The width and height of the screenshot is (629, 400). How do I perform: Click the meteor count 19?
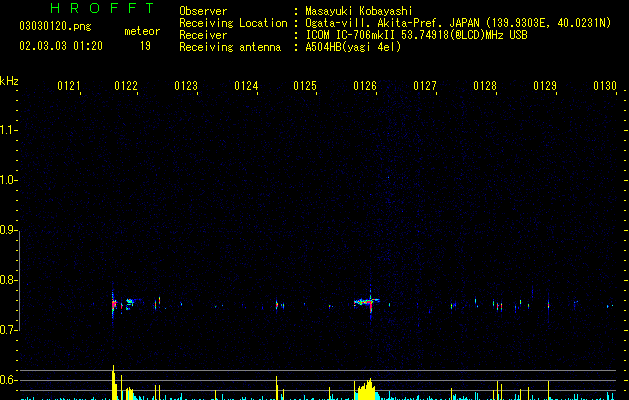point(145,46)
